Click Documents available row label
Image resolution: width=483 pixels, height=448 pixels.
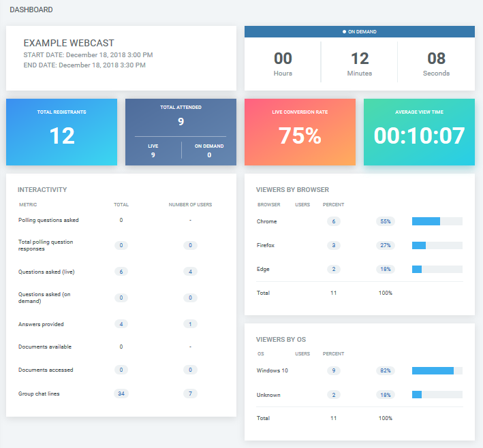[45, 347]
